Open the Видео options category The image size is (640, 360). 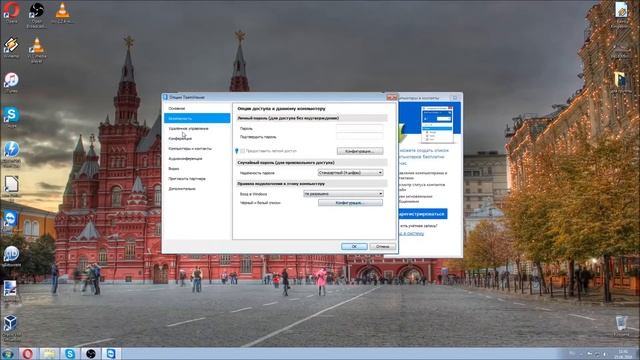coord(197,169)
